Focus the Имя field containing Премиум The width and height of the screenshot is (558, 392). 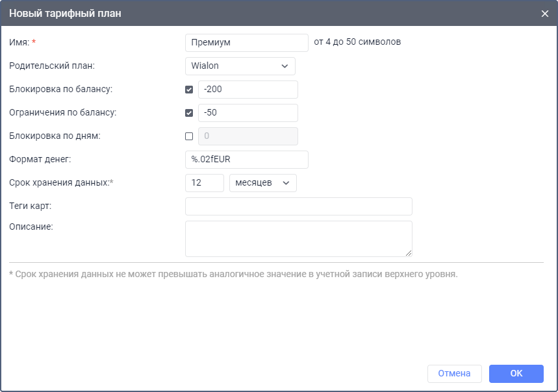(x=246, y=43)
